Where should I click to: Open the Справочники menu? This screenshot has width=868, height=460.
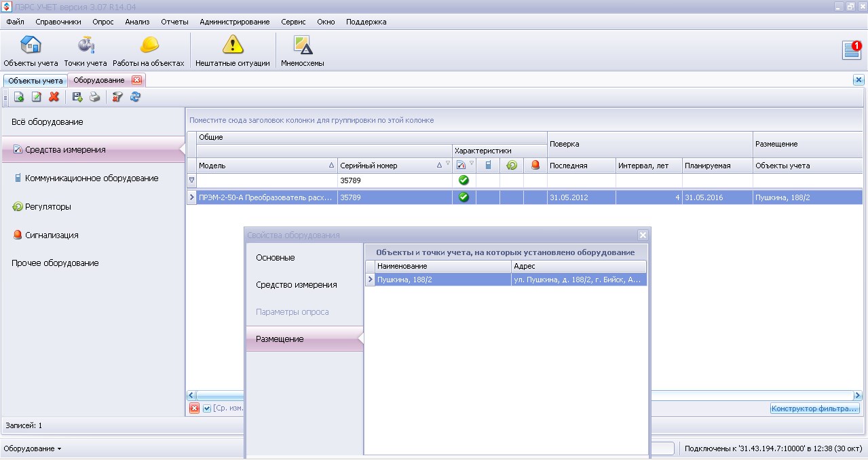(x=58, y=22)
